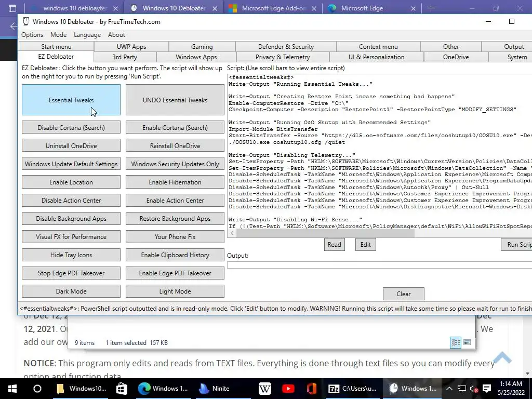Viewport: 532px width, 399px height.
Task: Select the OneDrive tab
Action: point(456,57)
